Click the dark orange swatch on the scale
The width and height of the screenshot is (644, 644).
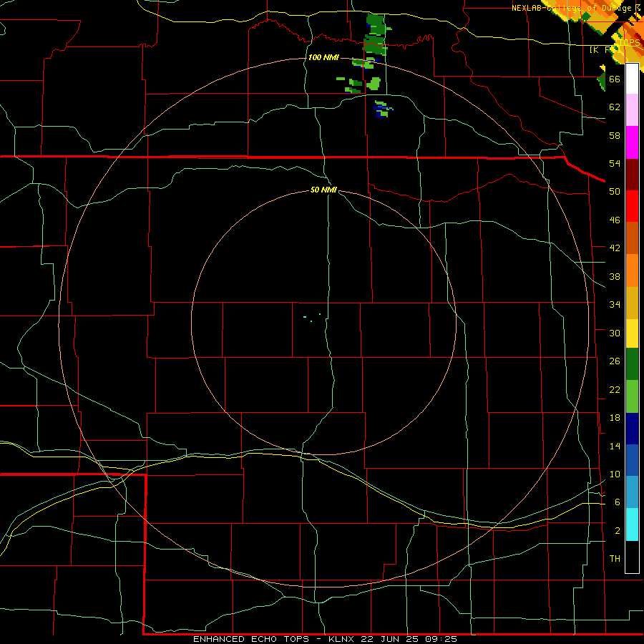(x=632, y=238)
